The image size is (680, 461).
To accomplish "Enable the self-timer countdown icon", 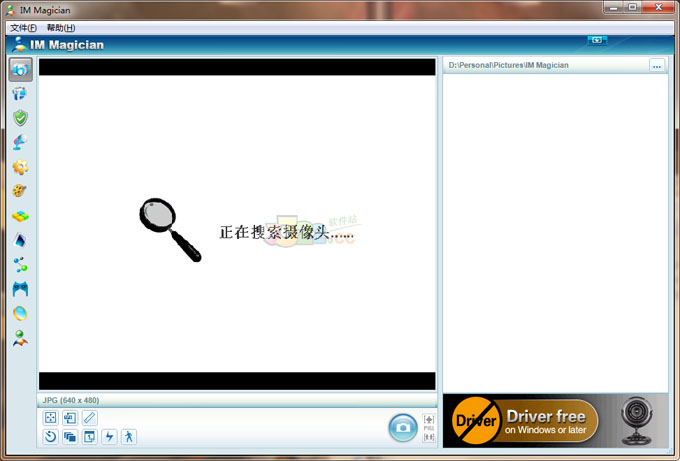I will tap(50, 436).
